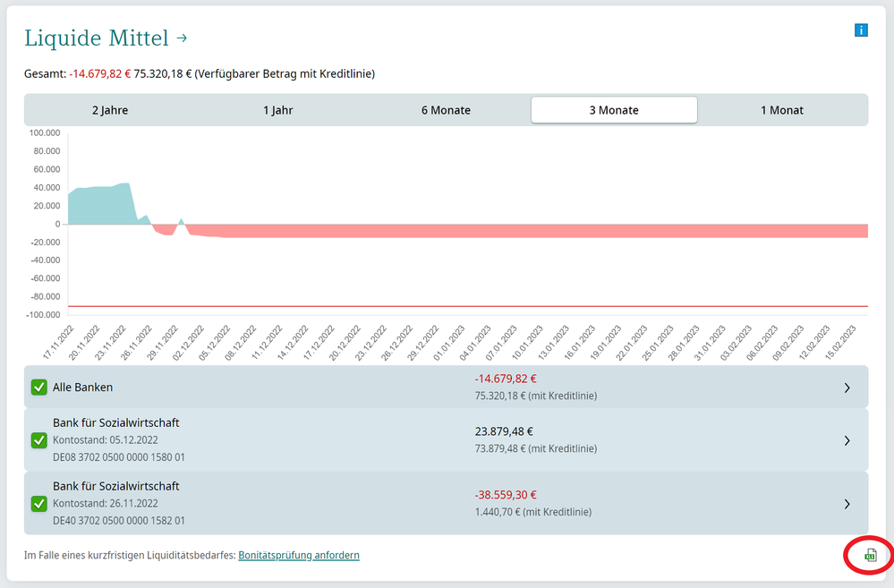
Task: Select the 1 Jahr time range
Action: tap(277, 110)
